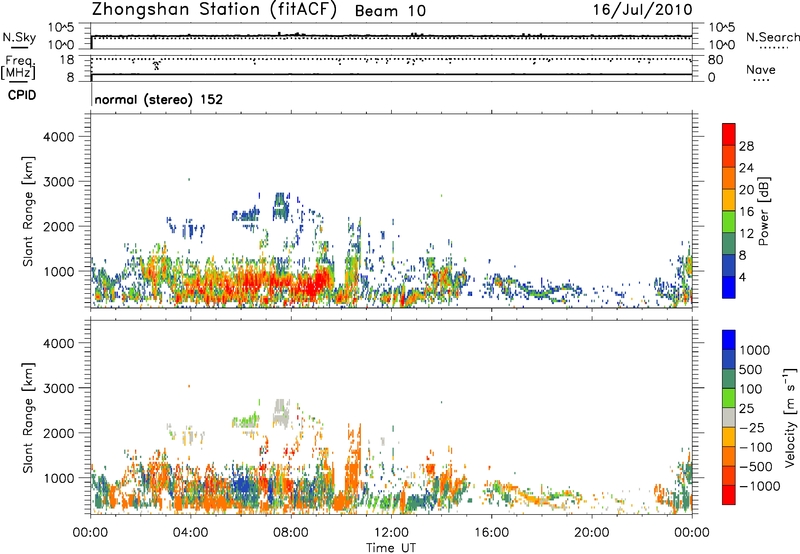800x554 pixels.
Task: Click power colorbar value '4'
Action: [742, 277]
